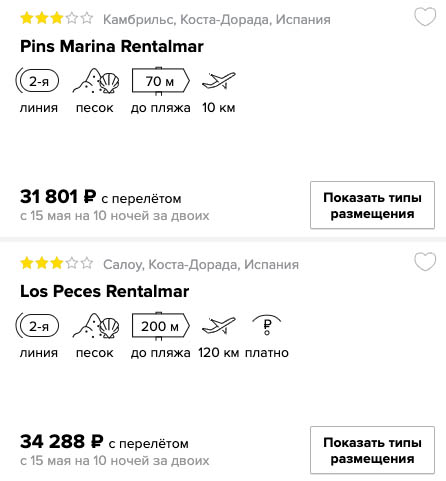
Task: Click 70 m beach distance sign icon
Action: pos(161,81)
